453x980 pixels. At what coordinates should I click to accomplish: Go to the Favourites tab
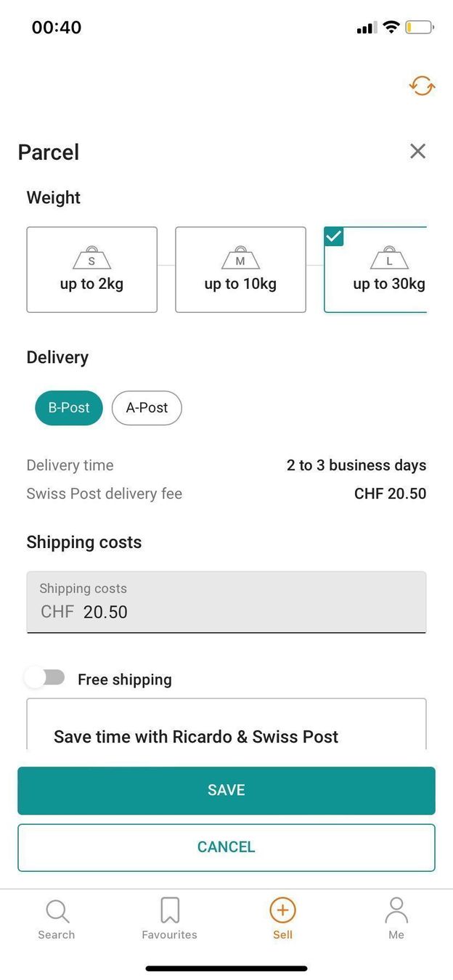click(x=169, y=918)
